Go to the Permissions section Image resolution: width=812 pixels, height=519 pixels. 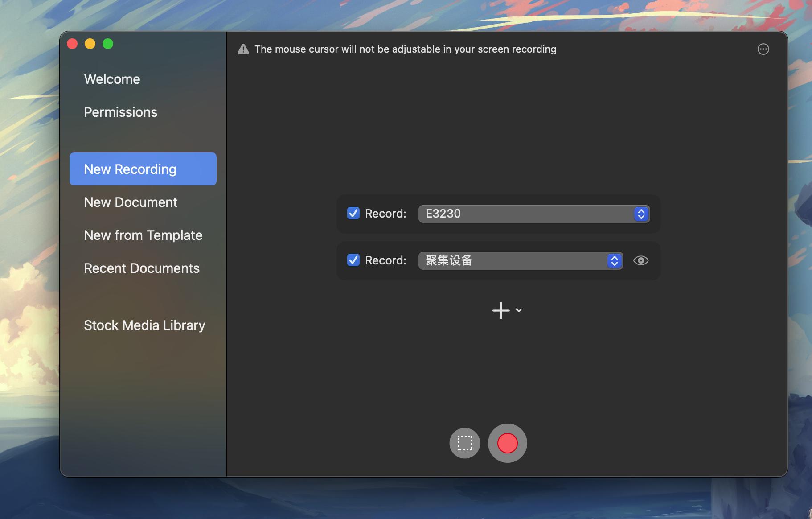point(120,112)
